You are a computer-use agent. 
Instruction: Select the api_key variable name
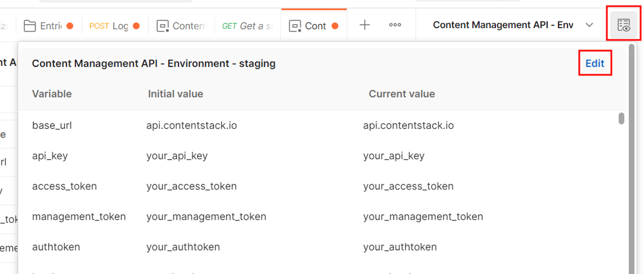tap(50, 156)
